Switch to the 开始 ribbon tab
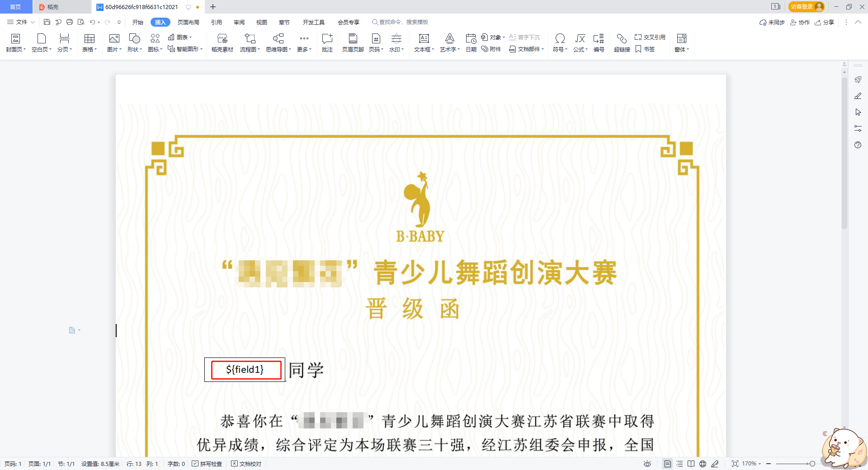 (138, 22)
